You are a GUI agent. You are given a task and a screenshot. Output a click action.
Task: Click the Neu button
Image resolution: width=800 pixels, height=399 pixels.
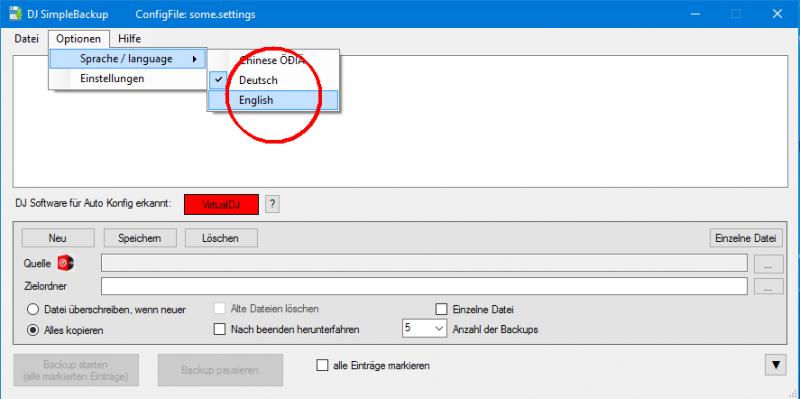(58, 238)
